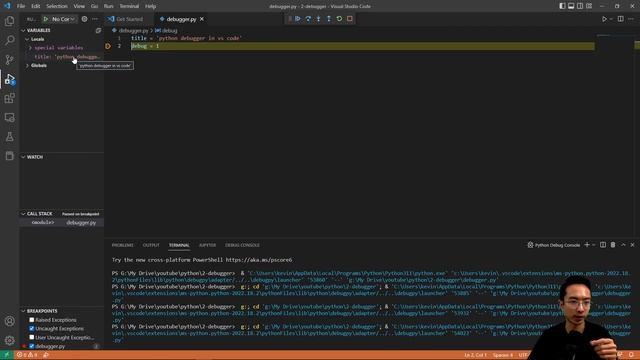Open the View menu
This screenshot has height=360, width=640.
click(79, 6)
